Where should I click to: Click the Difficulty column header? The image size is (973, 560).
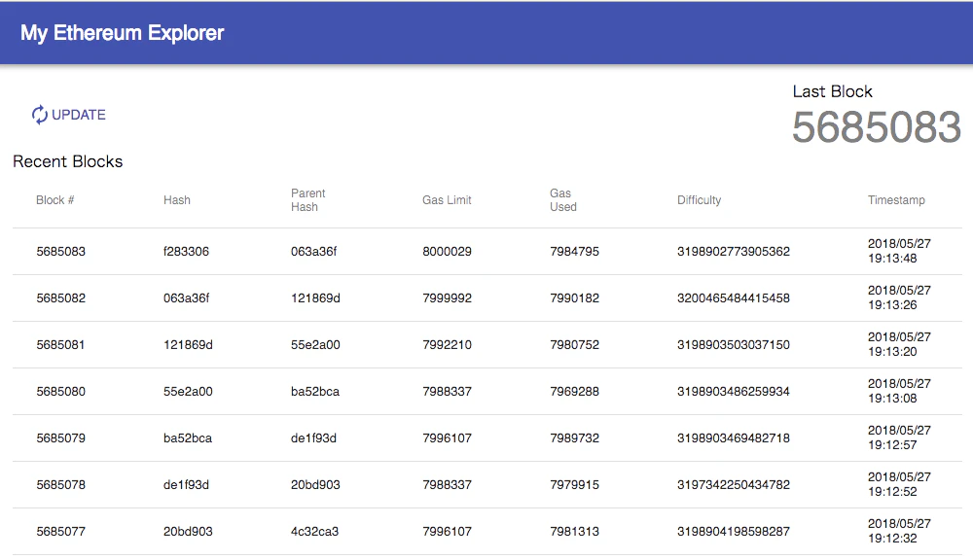pyautogui.click(x=699, y=199)
